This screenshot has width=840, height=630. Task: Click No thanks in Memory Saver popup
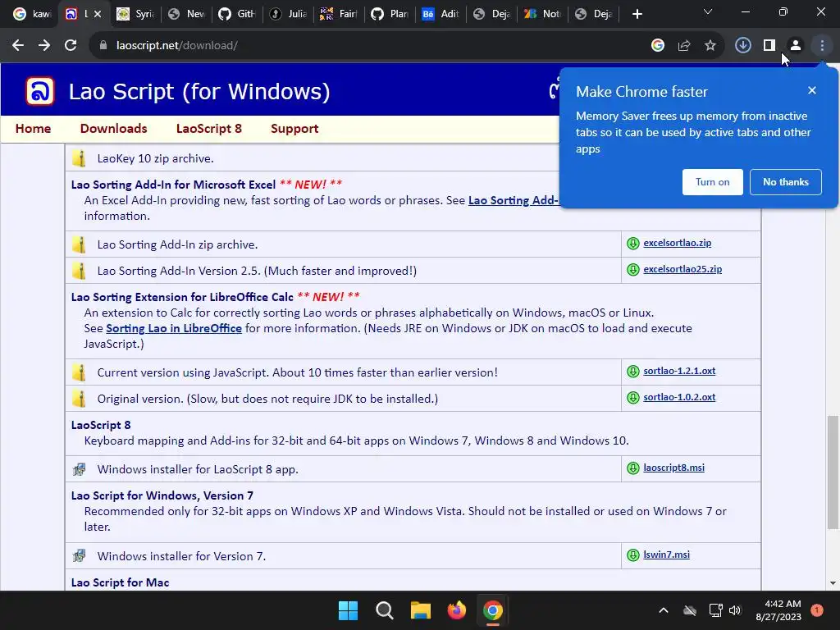pyautogui.click(x=785, y=182)
